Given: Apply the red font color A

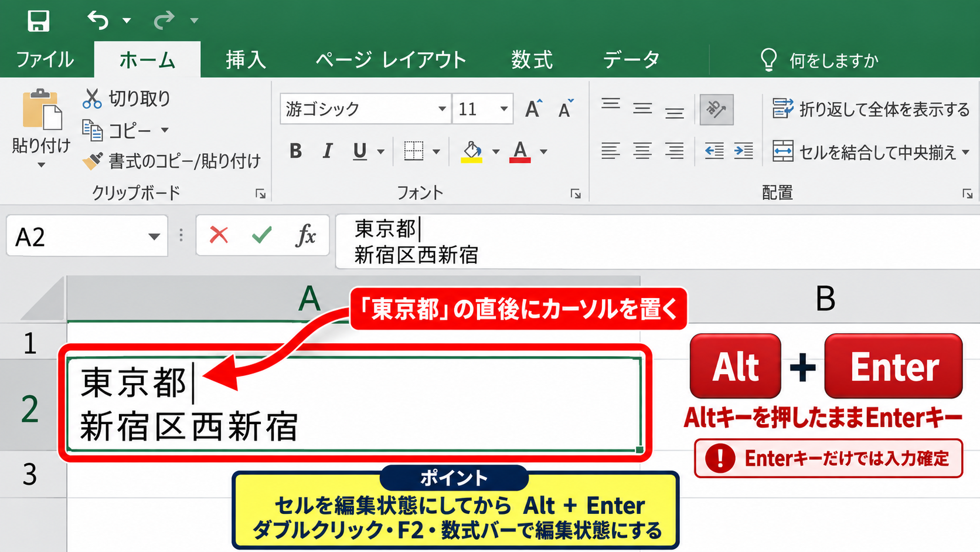Looking at the screenshot, I should (520, 152).
